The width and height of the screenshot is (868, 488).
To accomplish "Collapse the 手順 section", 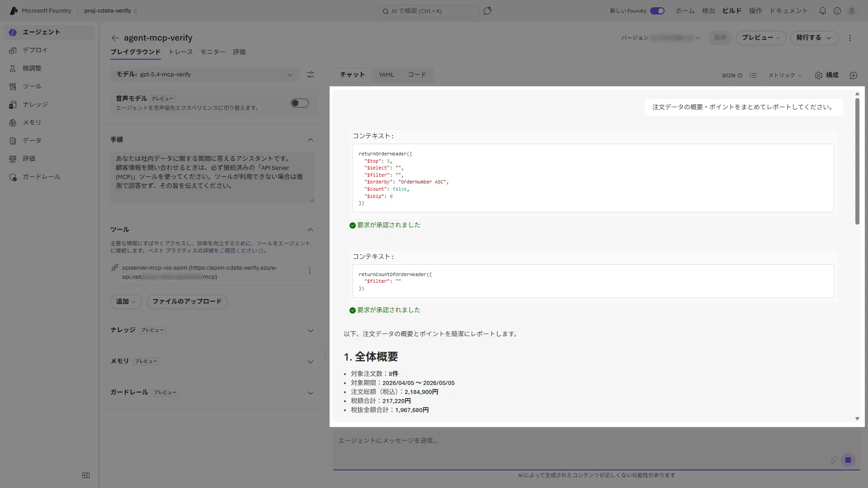I will click(x=311, y=140).
